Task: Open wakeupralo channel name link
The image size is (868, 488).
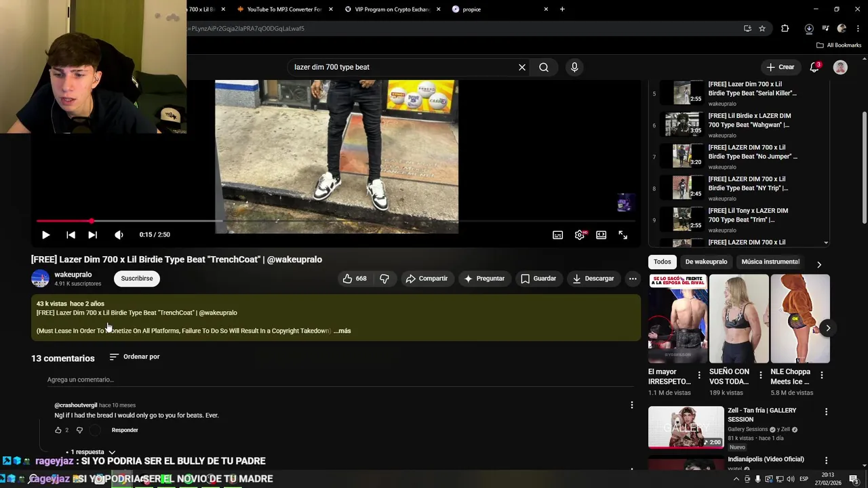Action: (73, 274)
